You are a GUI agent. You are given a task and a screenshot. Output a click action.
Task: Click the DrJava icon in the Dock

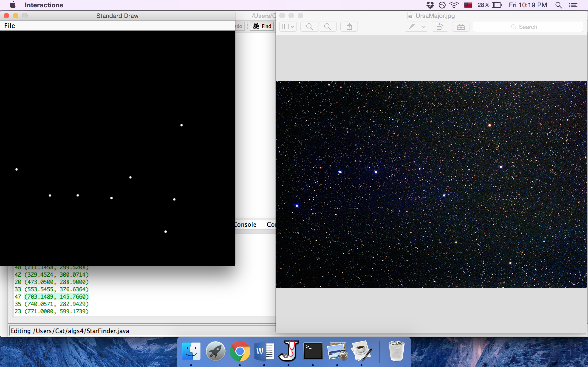pos(288,351)
